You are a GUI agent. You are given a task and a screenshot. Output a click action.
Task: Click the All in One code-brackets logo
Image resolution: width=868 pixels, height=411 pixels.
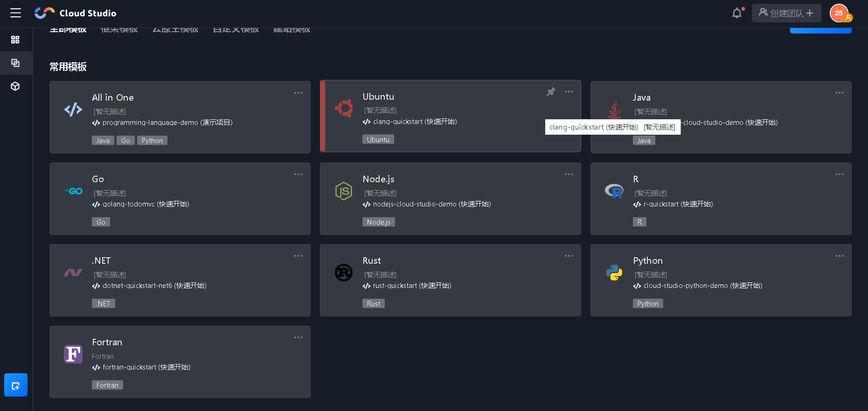(73, 110)
